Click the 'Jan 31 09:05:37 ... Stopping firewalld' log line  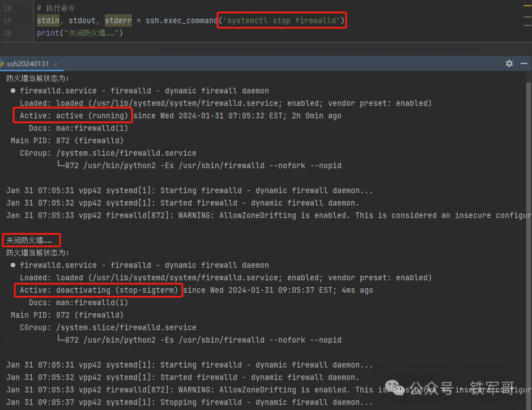189,403
